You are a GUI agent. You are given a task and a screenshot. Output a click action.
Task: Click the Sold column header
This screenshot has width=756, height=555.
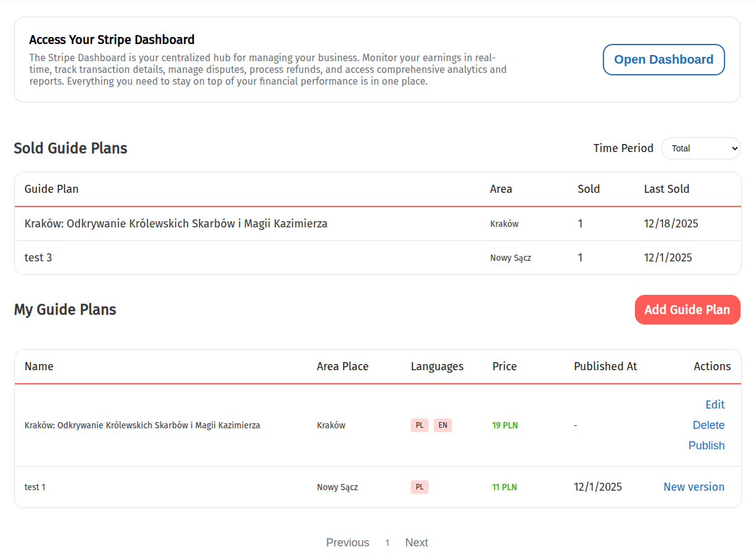pos(589,189)
